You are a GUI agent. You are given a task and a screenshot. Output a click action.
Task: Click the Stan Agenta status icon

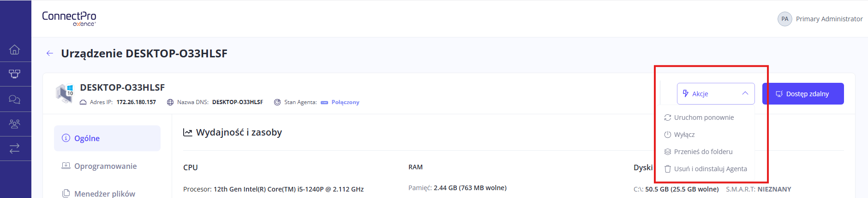(277, 102)
